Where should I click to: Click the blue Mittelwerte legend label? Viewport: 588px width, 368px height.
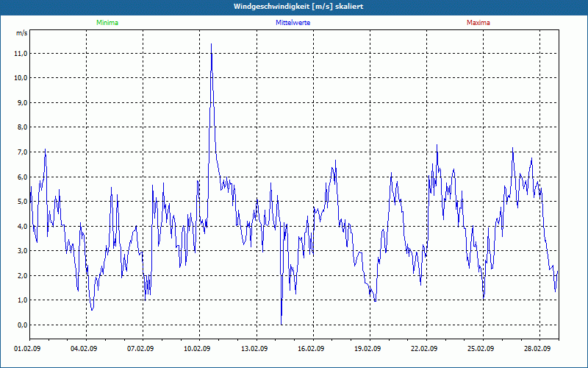[293, 23]
